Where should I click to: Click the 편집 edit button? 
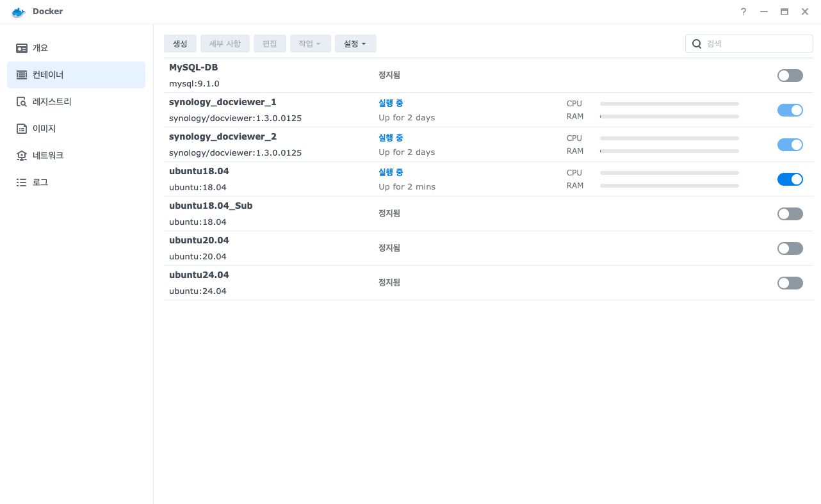click(x=270, y=44)
